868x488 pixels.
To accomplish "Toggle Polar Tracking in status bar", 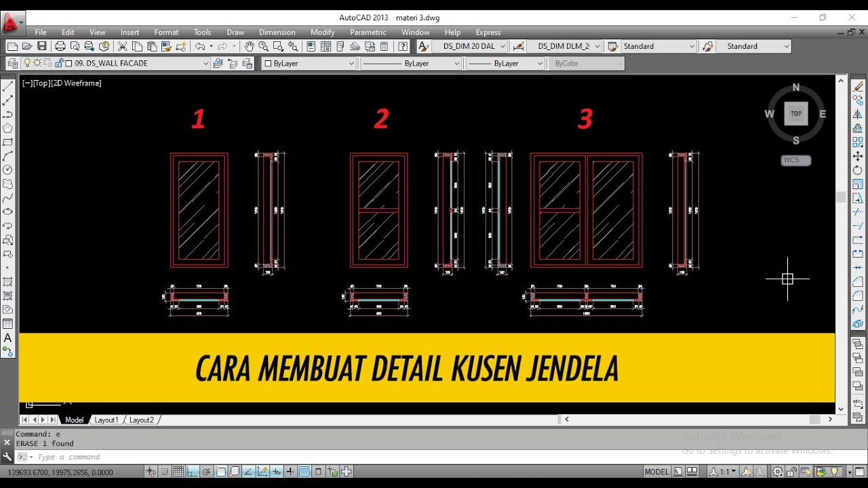I will [x=207, y=472].
